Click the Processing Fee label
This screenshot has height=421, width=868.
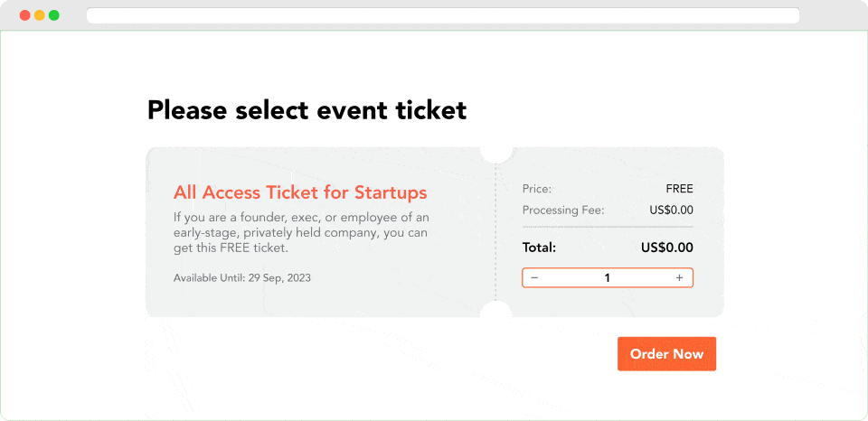coord(563,210)
